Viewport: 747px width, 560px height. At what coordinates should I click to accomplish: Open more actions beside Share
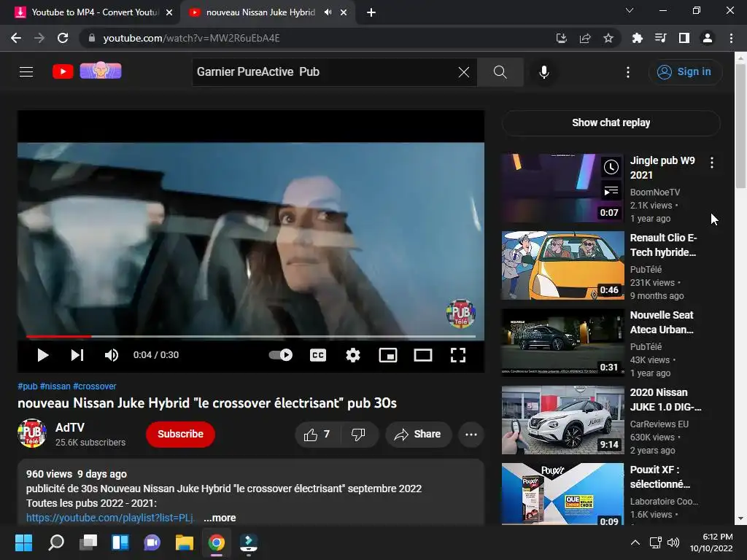pyautogui.click(x=471, y=435)
